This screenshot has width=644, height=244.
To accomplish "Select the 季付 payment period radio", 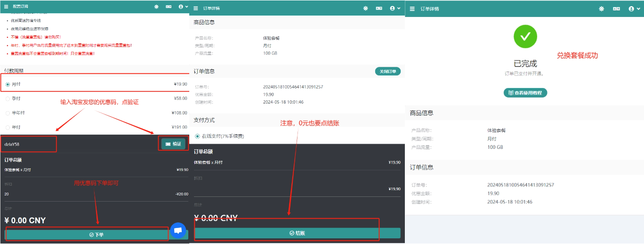I will coord(8,98).
